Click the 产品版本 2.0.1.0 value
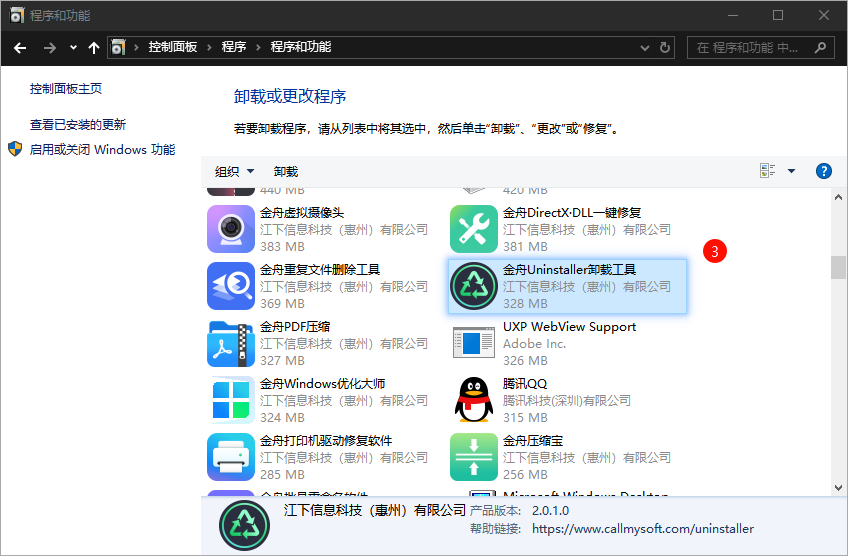The height and width of the screenshot is (556, 848). coord(551,511)
